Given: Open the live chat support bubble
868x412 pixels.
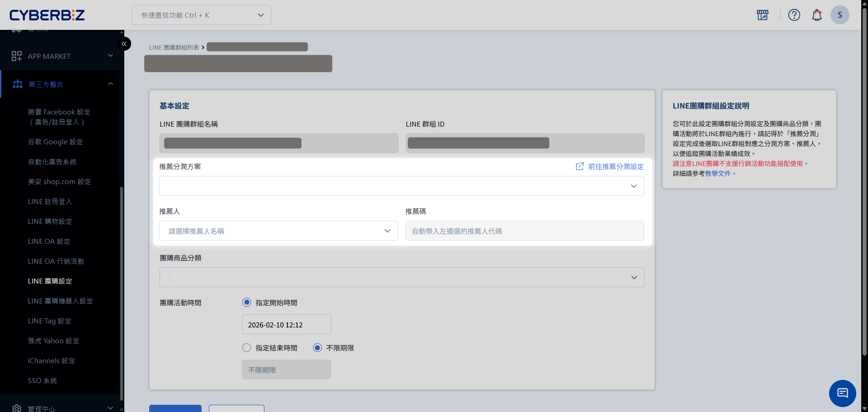Looking at the screenshot, I should 842,393.
